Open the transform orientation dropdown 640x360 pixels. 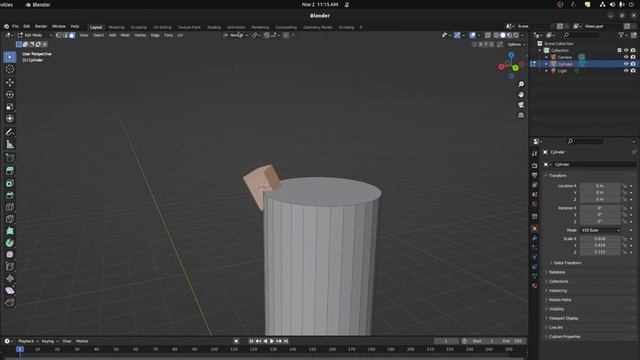click(x=236, y=36)
